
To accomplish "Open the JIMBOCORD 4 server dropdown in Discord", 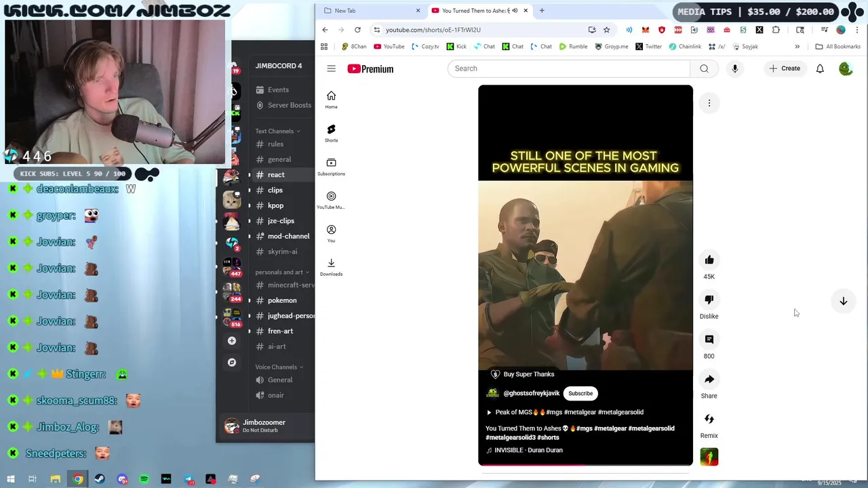I will point(279,66).
